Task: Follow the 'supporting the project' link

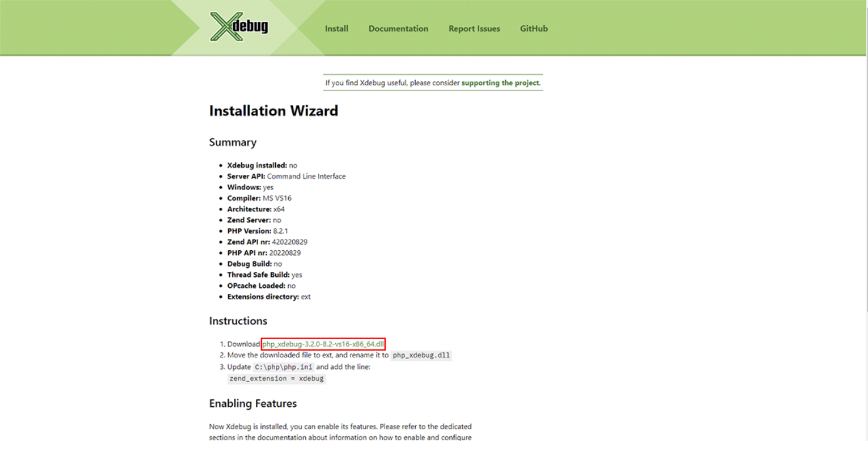Action: tap(500, 83)
